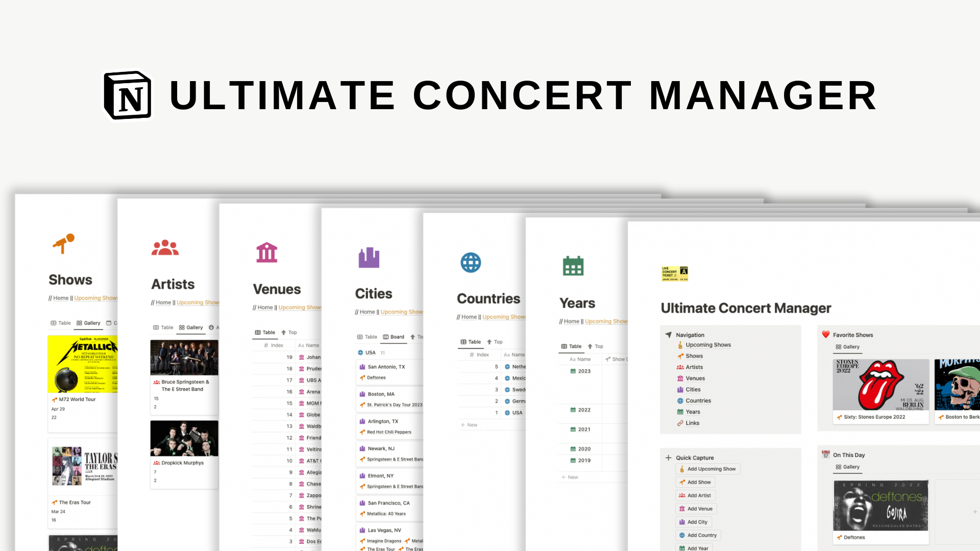The image size is (980, 551).
Task: Click the Countries page globe icon
Action: [471, 262]
